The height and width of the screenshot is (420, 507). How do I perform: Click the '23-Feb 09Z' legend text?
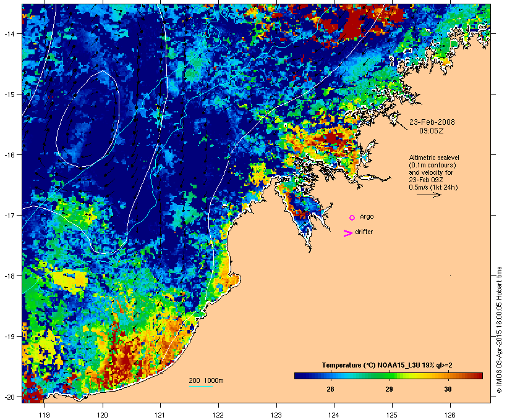[x=426, y=180]
